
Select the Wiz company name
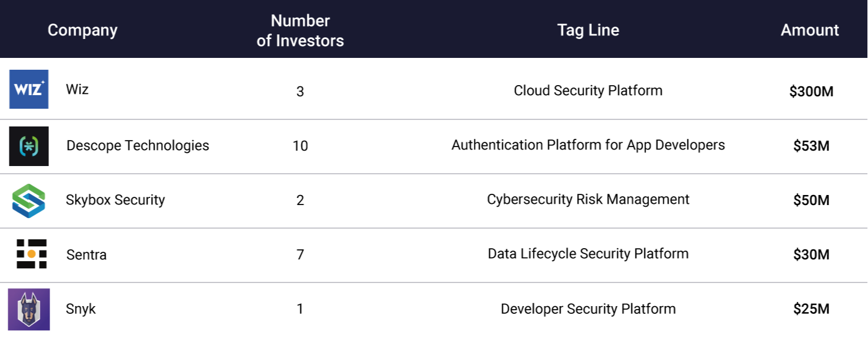point(77,90)
